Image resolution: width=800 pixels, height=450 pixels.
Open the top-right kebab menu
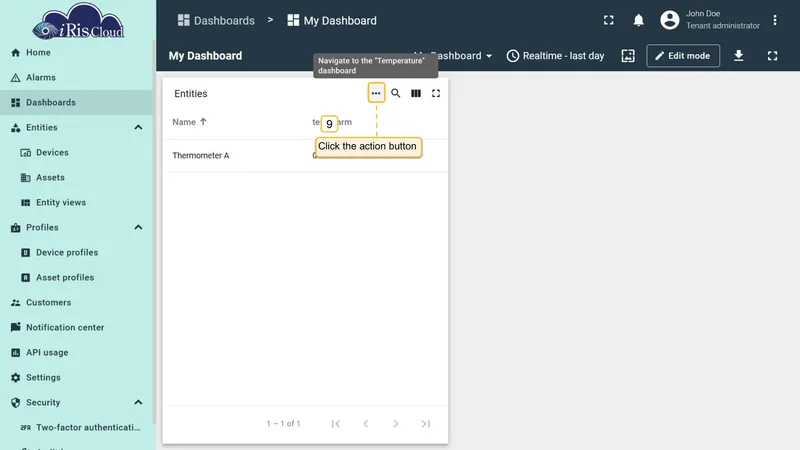point(774,20)
